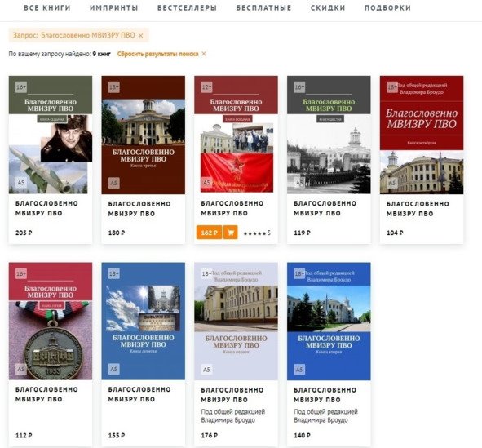Click the orange 162 ₽ price button

pyautogui.click(x=209, y=233)
